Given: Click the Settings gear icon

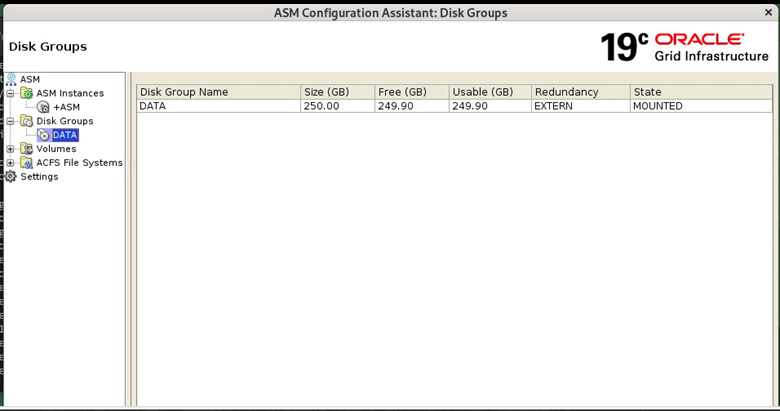Looking at the screenshot, I should click(11, 177).
